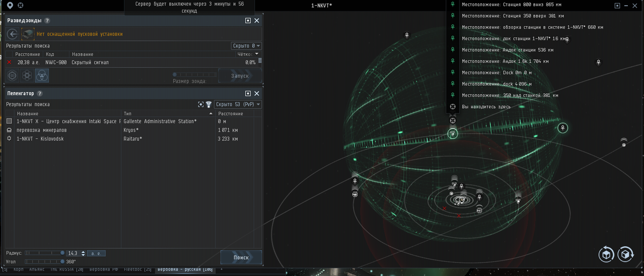Image resolution: width=644 pixels, height=276 pixels.
Task: Expand column options arrow beside Чёткость
Action: pyautogui.click(x=257, y=54)
